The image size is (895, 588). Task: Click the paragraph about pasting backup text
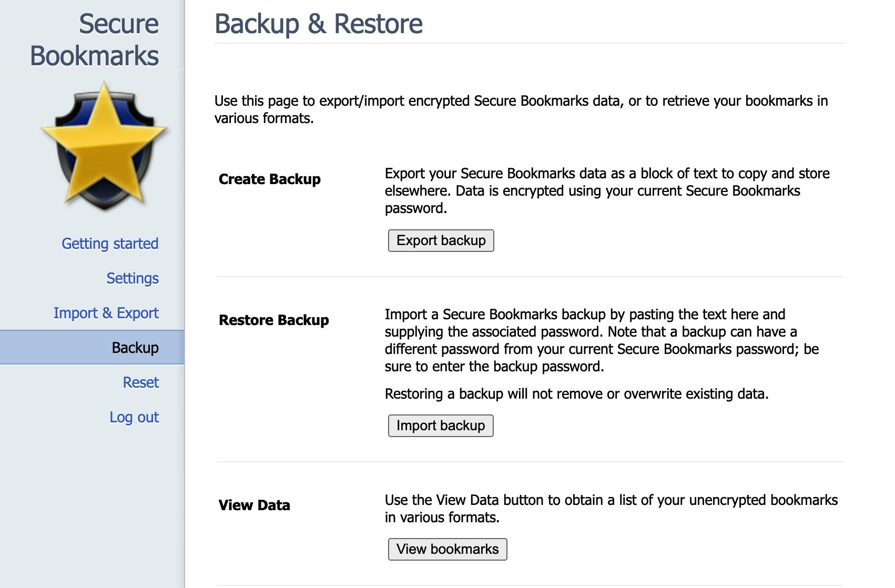pyautogui.click(x=601, y=340)
